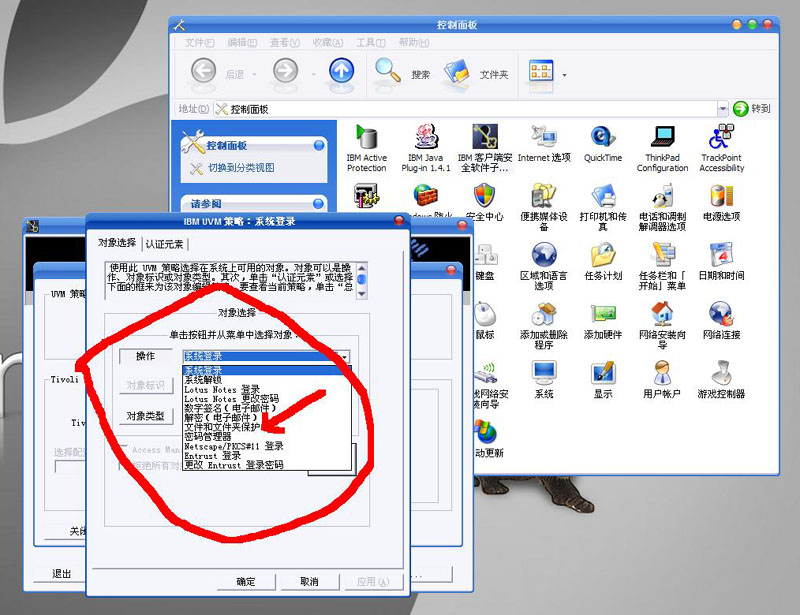Select Entrust 登录 option

(x=267, y=455)
